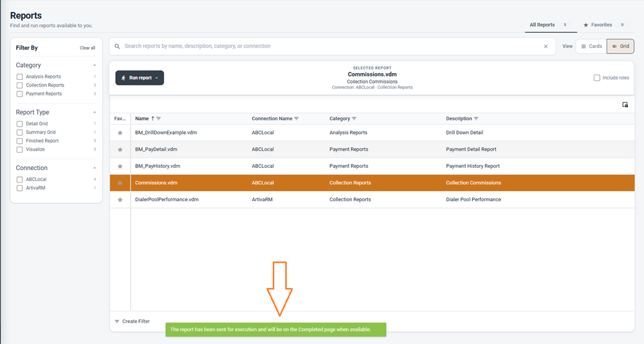Focus the Search reports input field

[x=332, y=46]
